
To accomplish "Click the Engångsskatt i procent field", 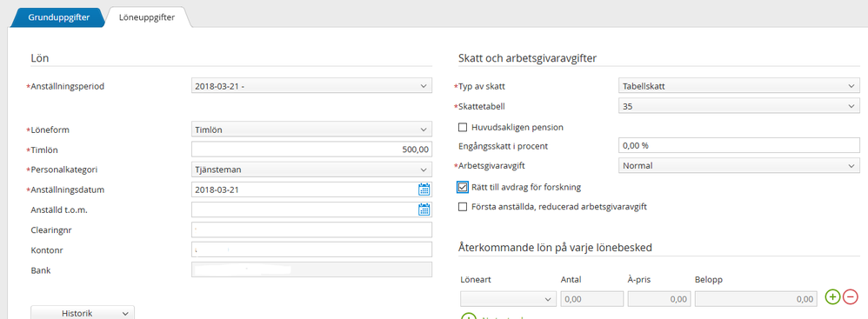I will pos(738,145).
